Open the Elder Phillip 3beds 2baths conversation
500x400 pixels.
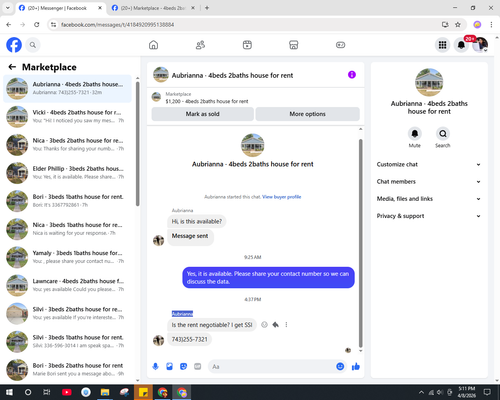click(x=67, y=173)
